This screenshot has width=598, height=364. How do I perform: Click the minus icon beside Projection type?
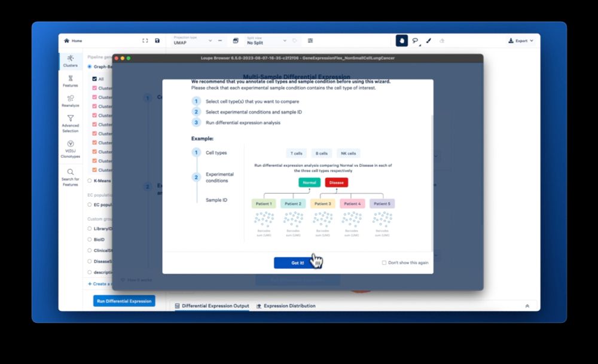pos(220,41)
